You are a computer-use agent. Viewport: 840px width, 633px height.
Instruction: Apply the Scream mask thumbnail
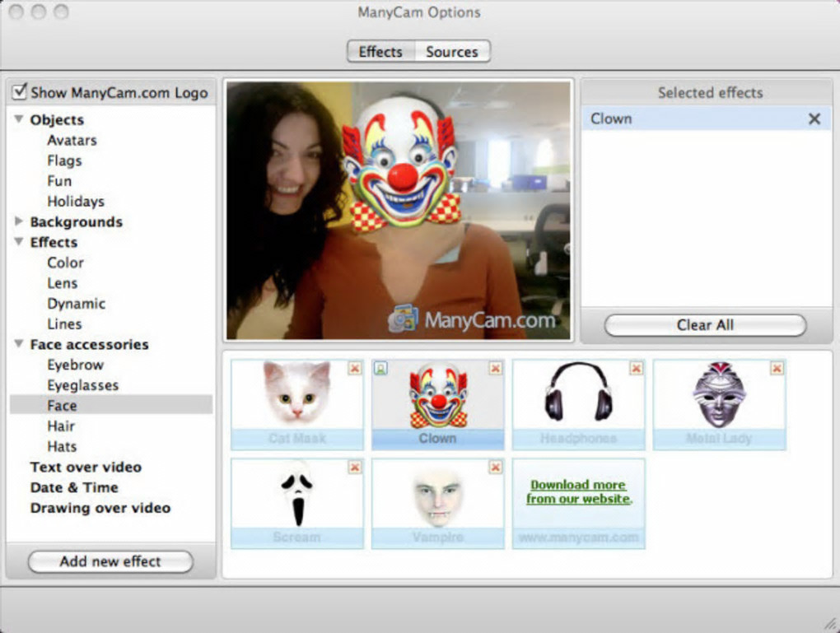tap(297, 504)
